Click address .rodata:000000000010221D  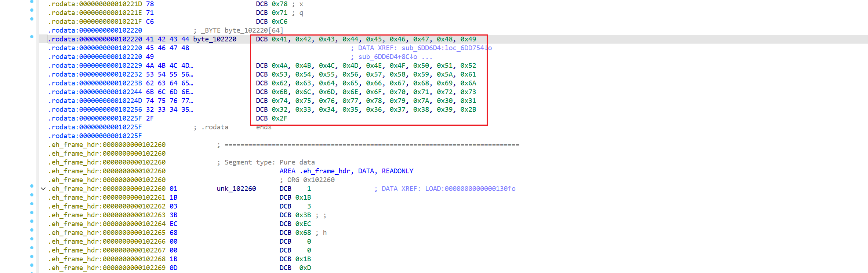point(95,4)
